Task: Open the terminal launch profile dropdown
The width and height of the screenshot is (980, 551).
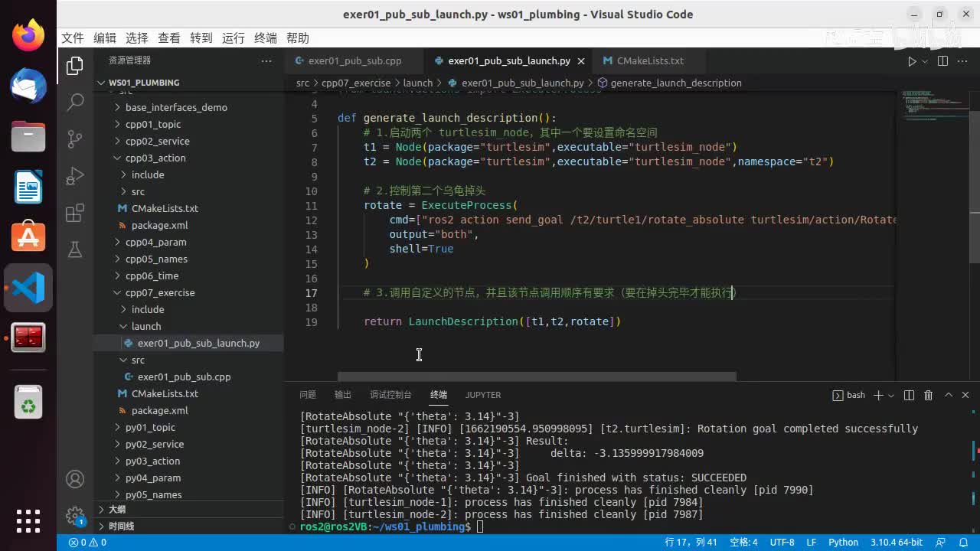Action: [892, 395]
